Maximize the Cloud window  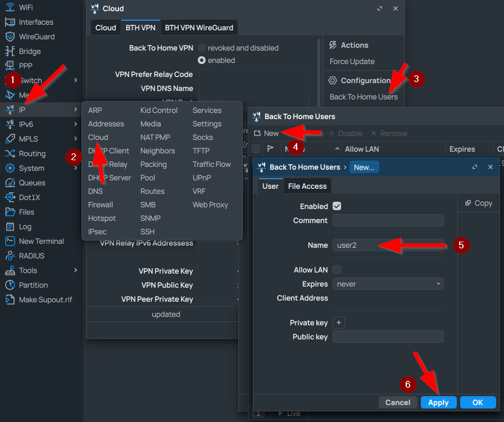(380, 8)
